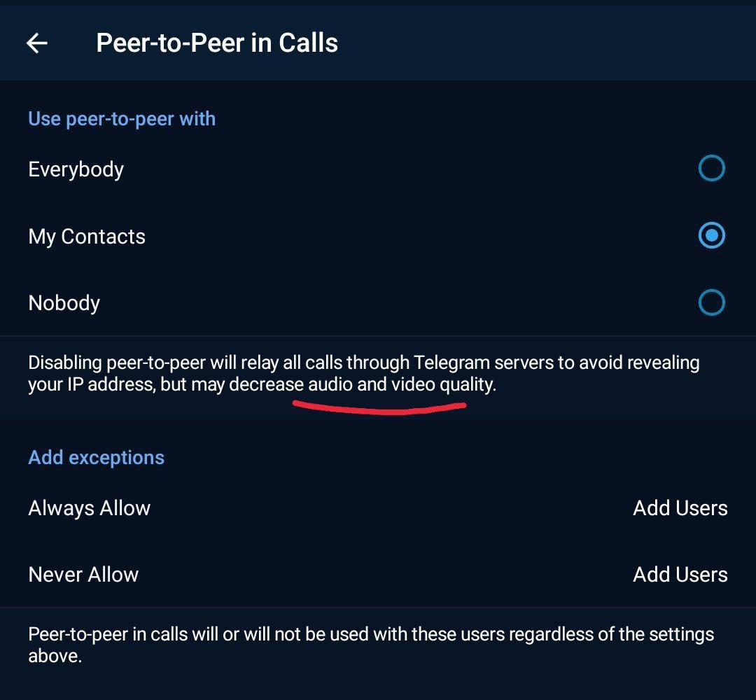The height and width of the screenshot is (700, 756).
Task: Click the words IP address in description
Action: point(103,384)
